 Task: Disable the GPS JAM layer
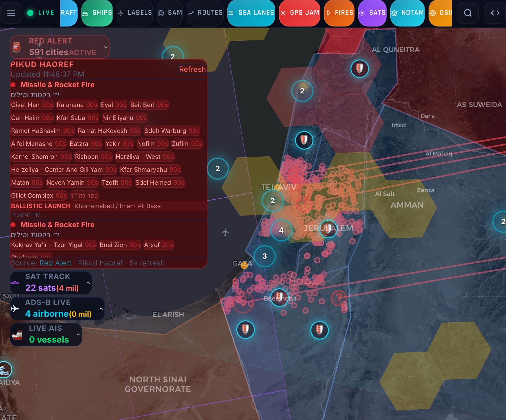(300, 13)
